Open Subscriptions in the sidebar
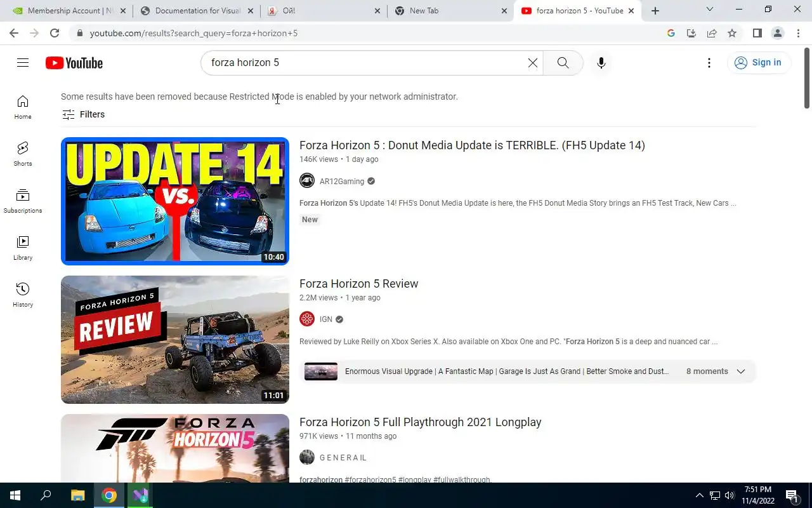The width and height of the screenshot is (812, 508). click(x=23, y=201)
